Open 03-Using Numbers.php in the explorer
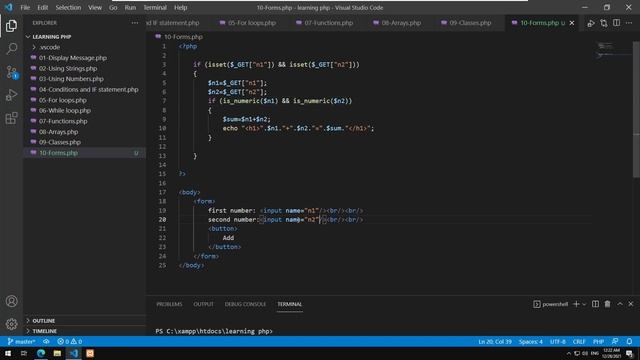 click(84, 79)
